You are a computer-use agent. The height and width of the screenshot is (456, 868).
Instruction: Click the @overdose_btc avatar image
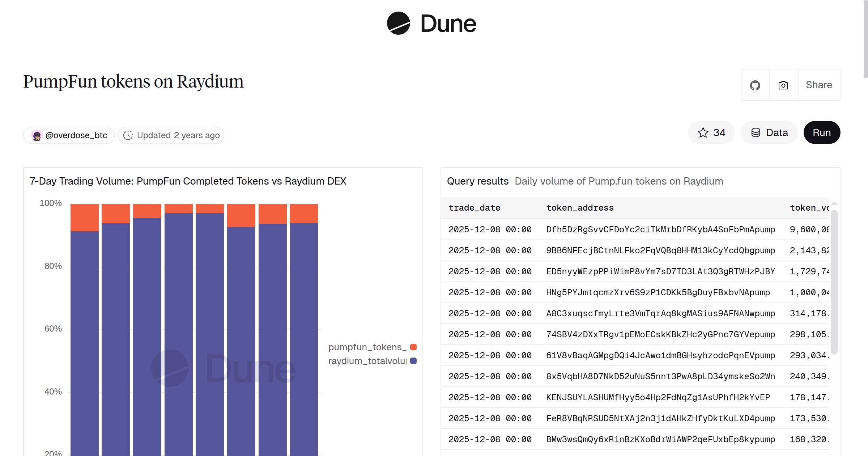(x=37, y=135)
